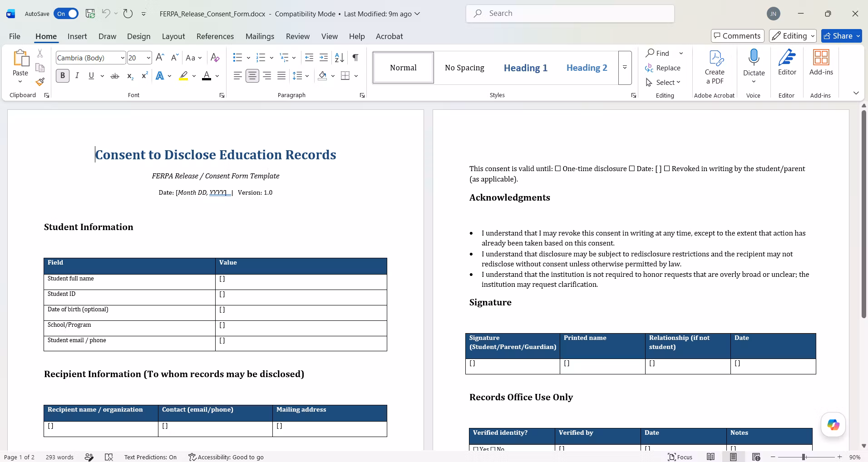Viewport: 868px width, 462px height.
Task: Decrease font size with the smaller A icon
Action: pyautogui.click(x=175, y=58)
